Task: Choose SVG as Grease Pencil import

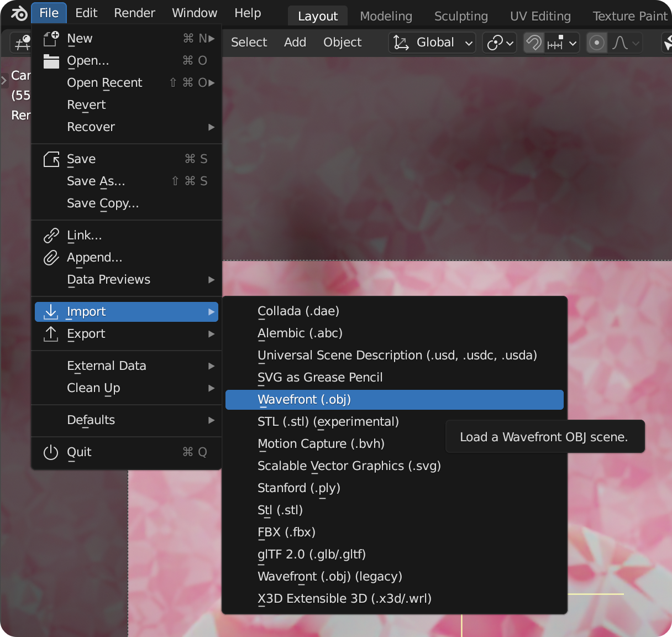Action: coord(395,378)
